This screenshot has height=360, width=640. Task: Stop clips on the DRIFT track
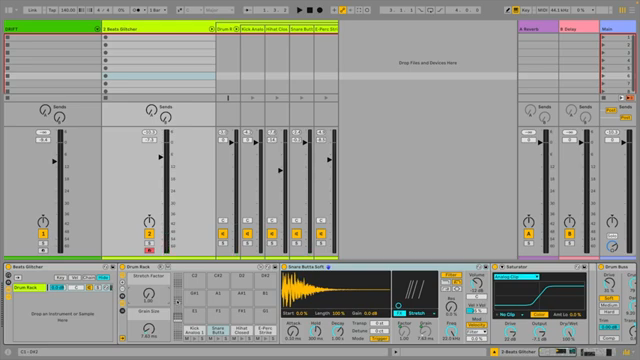coord(7,98)
